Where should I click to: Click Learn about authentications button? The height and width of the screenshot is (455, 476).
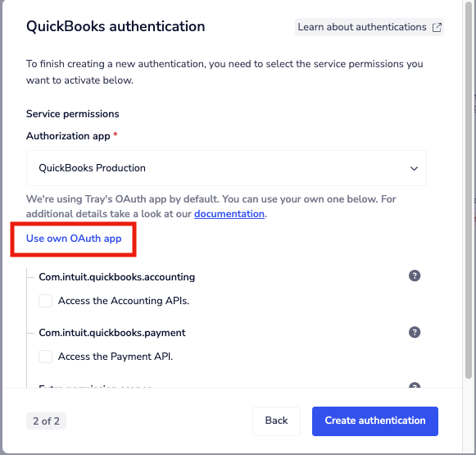tap(369, 27)
